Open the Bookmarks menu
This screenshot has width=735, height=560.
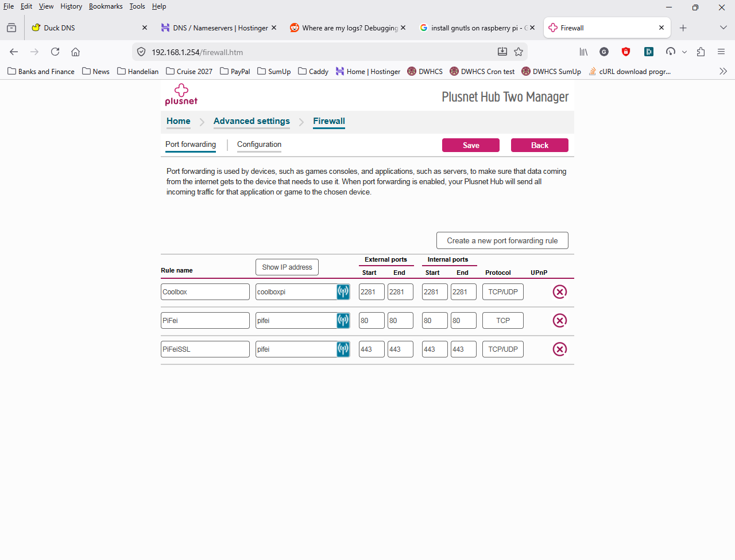click(x=106, y=6)
